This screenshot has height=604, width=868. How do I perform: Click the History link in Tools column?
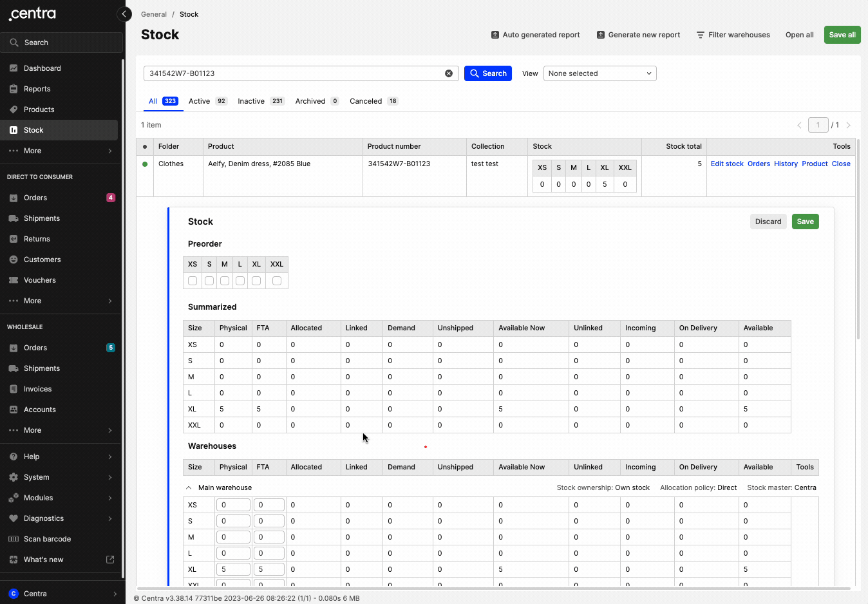click(786, 164)
